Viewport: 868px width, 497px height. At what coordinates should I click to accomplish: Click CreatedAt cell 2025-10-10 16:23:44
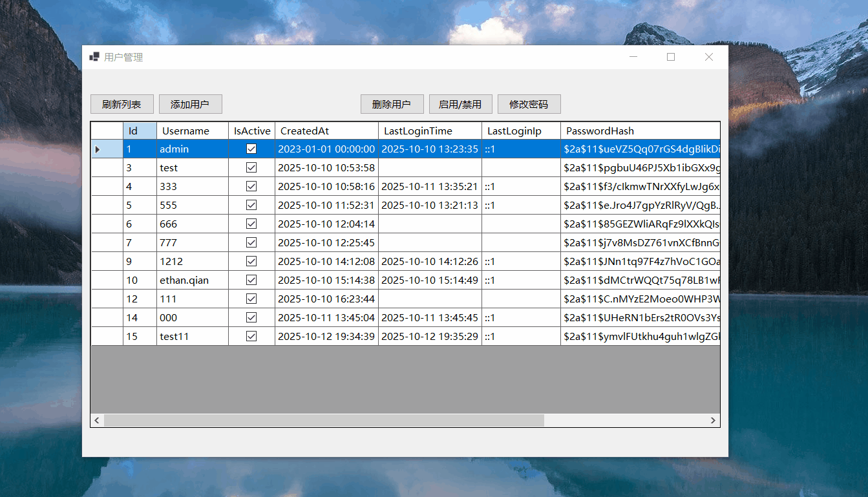(326, 299)
